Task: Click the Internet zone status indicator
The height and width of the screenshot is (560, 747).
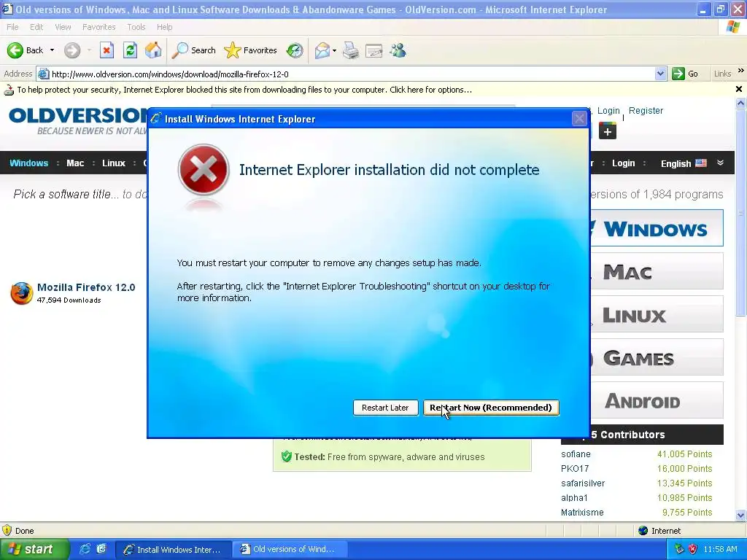Action: click(659, 531)
